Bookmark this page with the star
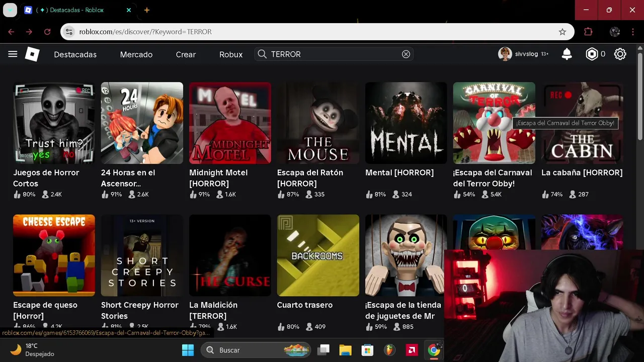The width and height of the screenshot is (644, 362). [562, 32]
